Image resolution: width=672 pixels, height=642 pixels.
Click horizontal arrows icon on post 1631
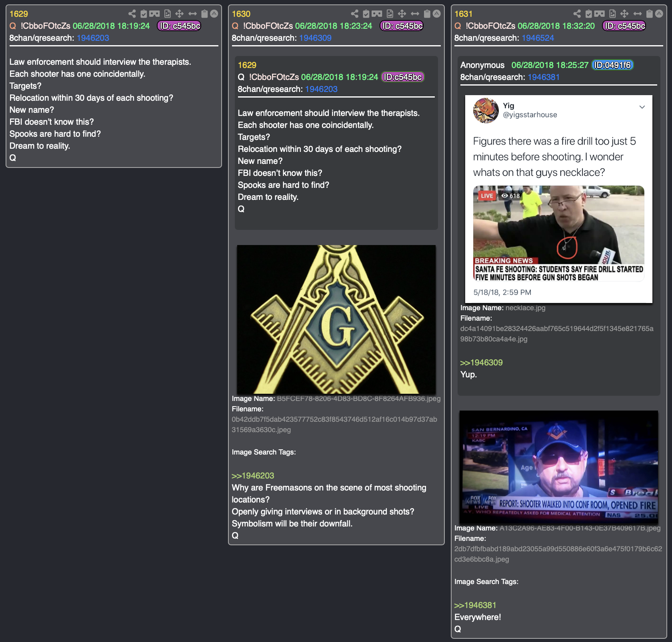(637, 14)
